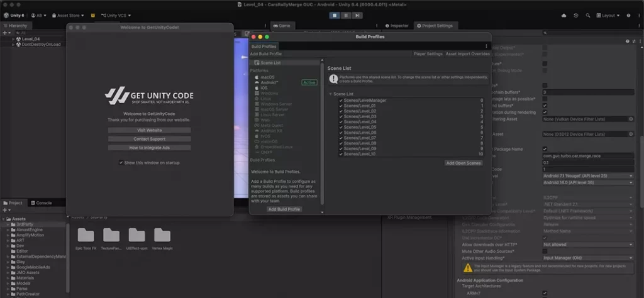644x298 pixels.
Task: Switch to the Inspector tab
Action: [x=397, y=26]
